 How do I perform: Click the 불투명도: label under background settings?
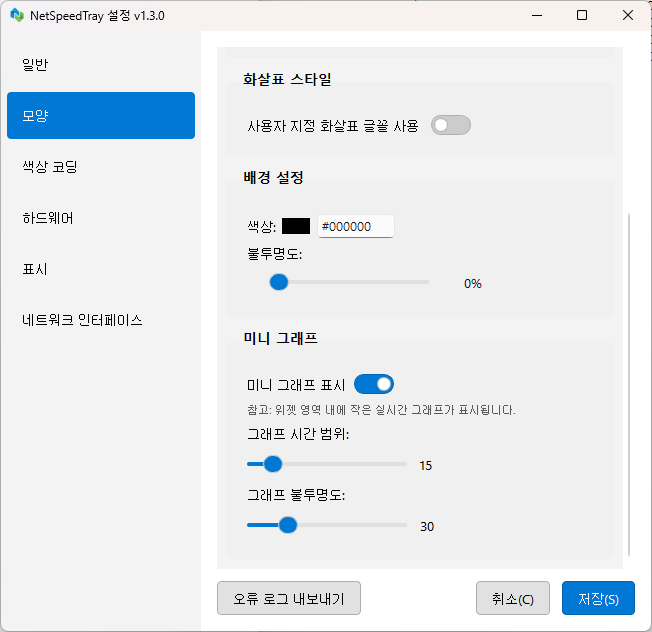[x=274, y=254]
